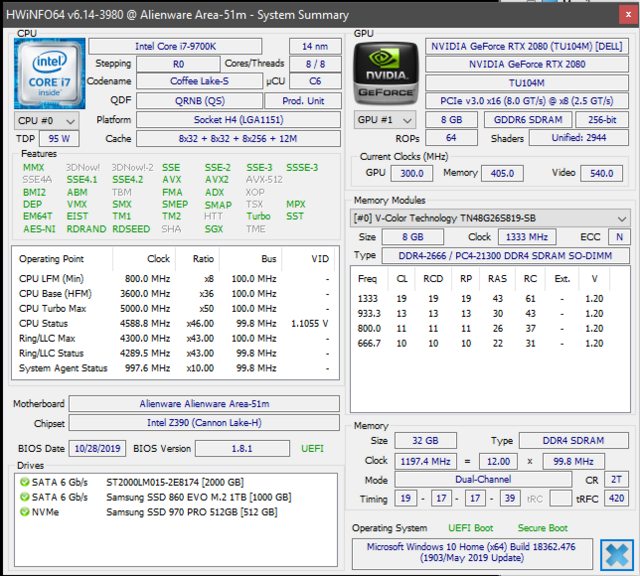Click the ST2000LM015 drive status checkmark
This screenshot has height=576, width=640.
point(25,482)
